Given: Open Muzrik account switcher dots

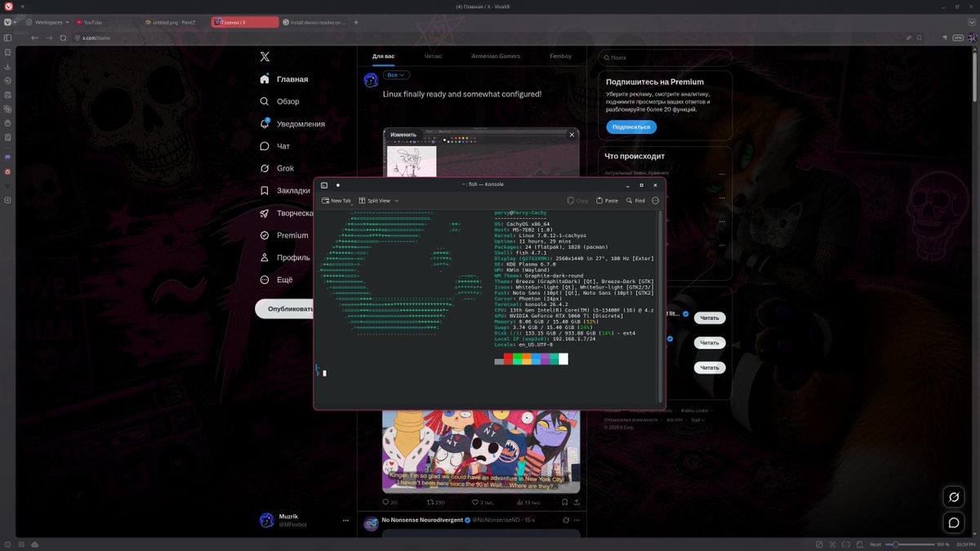Looking at the screenshot, I should 346,520.
